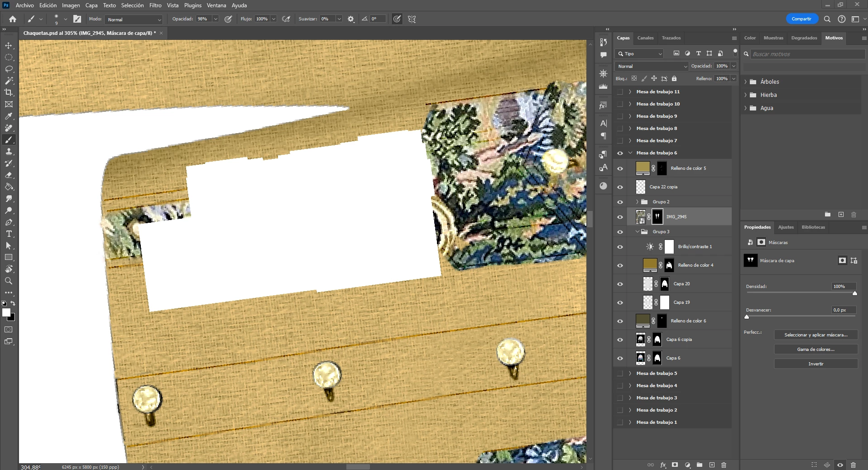Open the Filtro menu

155,5
